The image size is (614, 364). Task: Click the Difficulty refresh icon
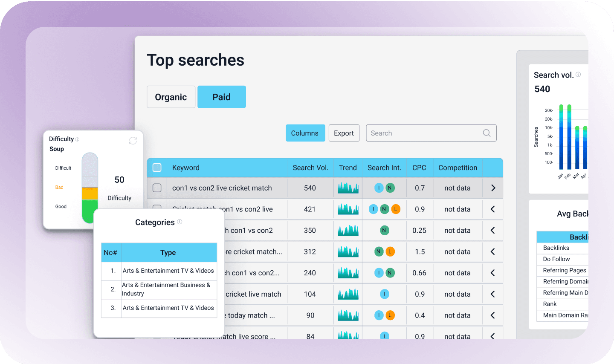click(x=133, y=141)
